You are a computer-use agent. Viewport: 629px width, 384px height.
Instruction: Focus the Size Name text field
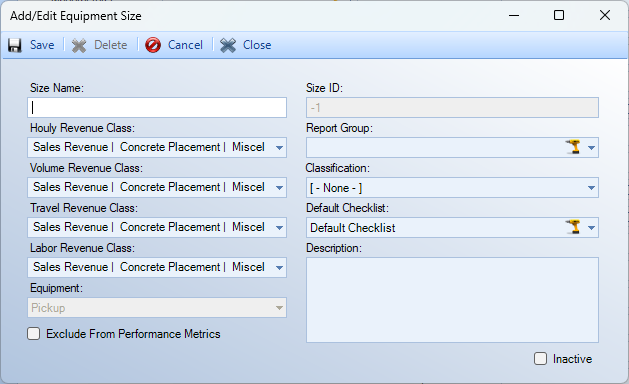pyautogui.click(x=157, y=108)
